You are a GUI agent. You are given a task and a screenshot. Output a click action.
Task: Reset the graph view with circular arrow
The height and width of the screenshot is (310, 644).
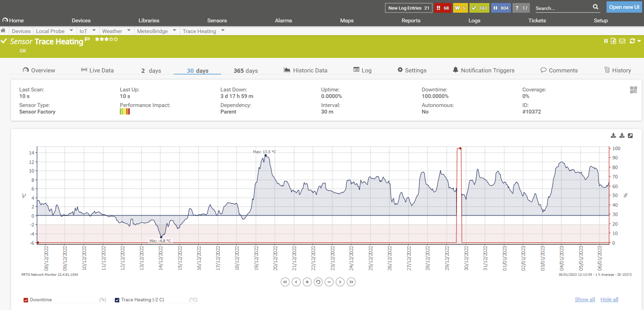318,282
